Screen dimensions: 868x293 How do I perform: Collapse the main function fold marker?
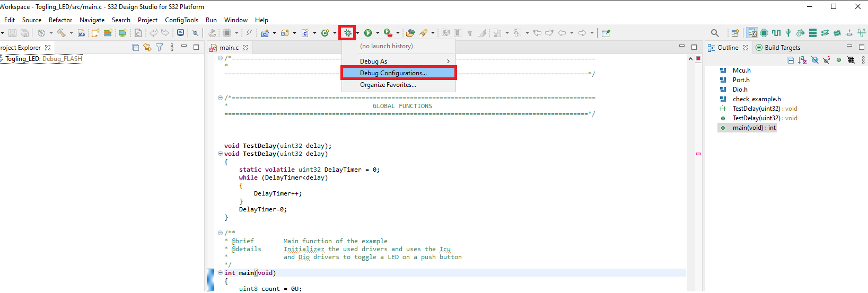click(x=220, y=273)
